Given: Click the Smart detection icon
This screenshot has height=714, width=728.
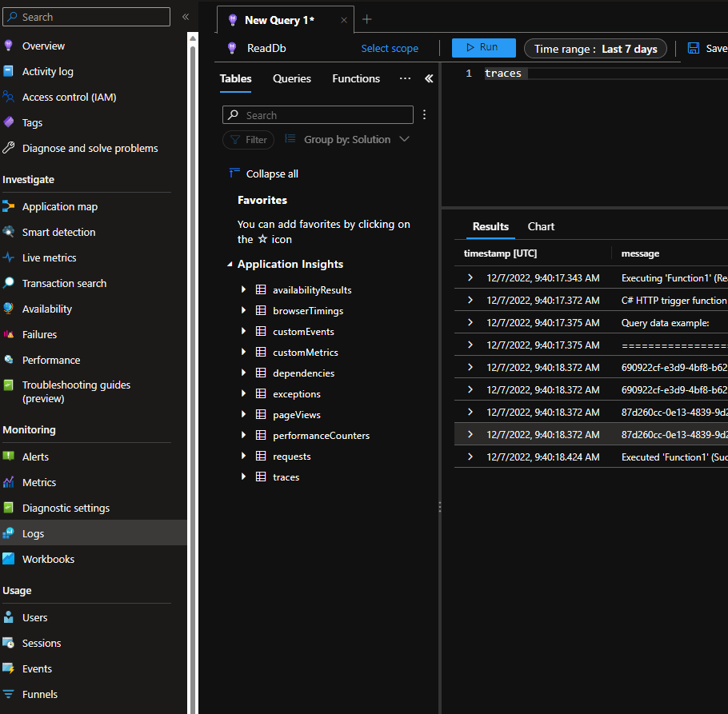Looking at the screenshot, I should coord(8,232).
